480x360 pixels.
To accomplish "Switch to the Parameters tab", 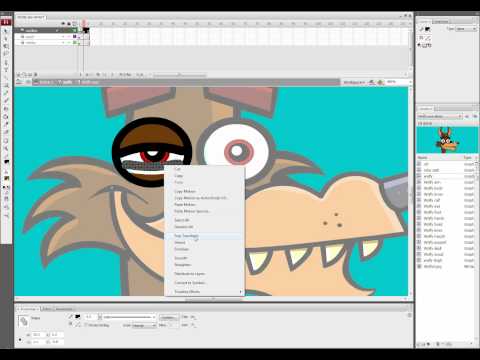I will 64,309.
